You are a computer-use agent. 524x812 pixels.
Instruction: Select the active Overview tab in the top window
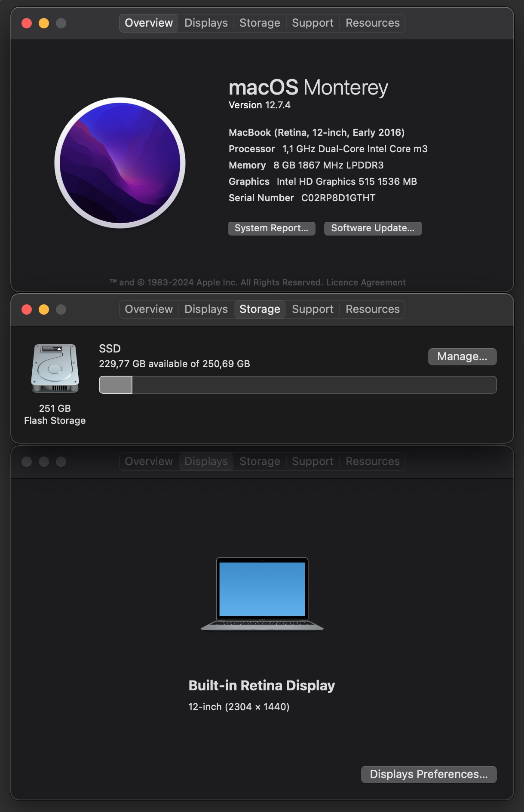pos(149,23)
